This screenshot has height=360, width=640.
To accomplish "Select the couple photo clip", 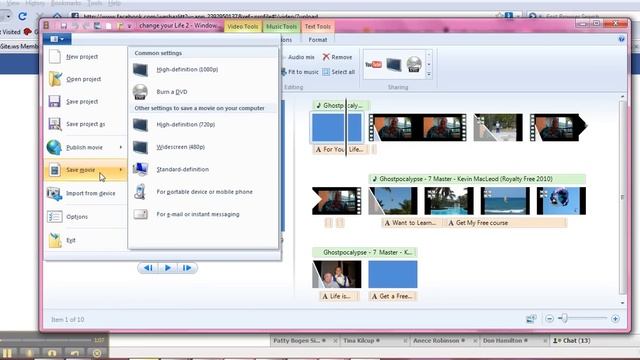I will tap(336, 274).
